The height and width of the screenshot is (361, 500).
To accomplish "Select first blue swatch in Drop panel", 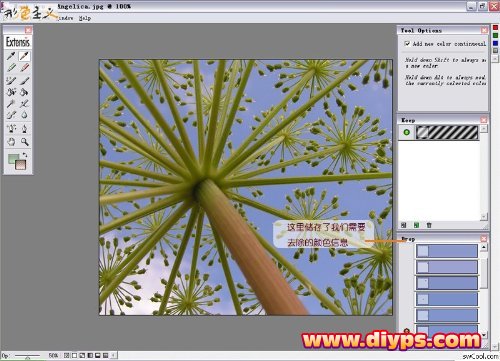I will pos(447,251).
